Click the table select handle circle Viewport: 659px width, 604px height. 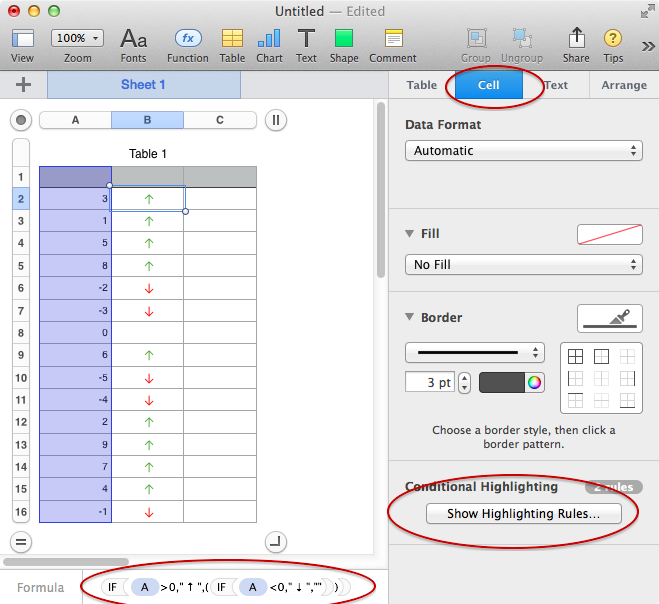21,120
